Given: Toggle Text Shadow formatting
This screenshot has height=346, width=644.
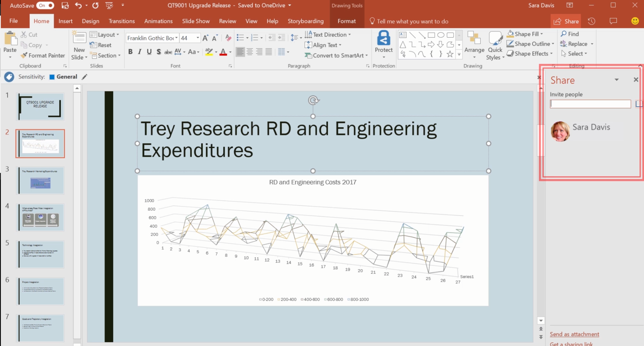Looking at the screenshot, I should (x=159, y=52).
